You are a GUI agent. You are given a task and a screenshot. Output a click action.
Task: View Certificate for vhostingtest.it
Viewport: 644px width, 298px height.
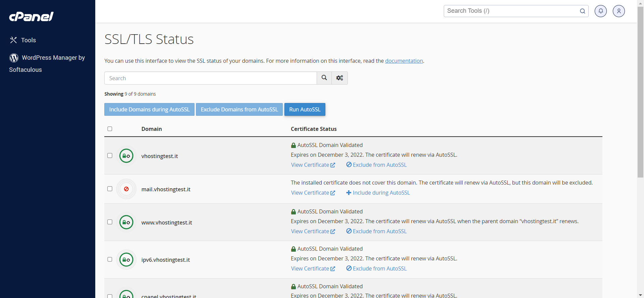313,165
